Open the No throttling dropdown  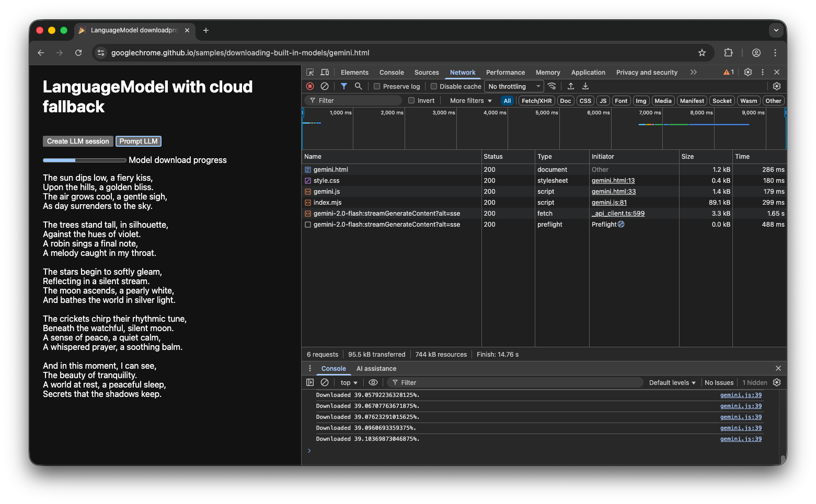(x=513, y=86)
